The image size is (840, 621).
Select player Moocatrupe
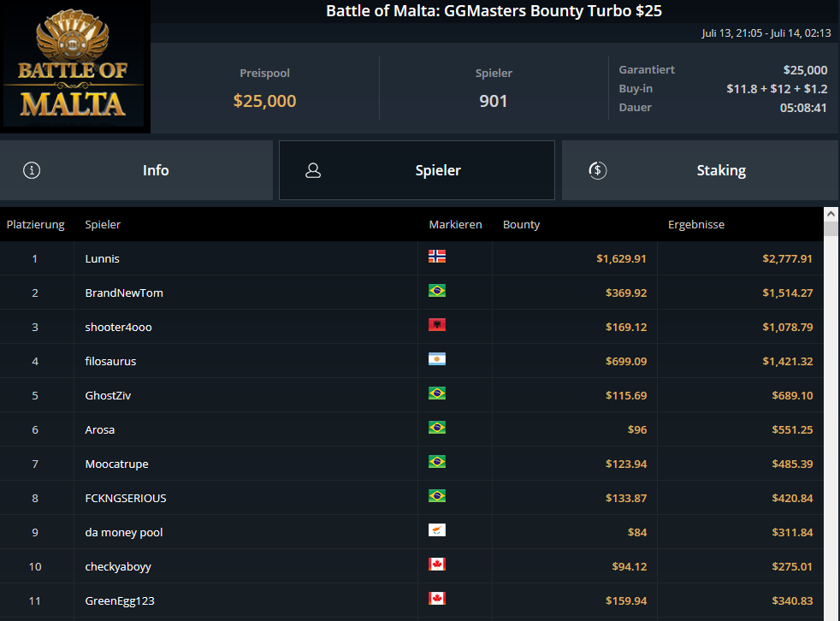(117, 464)
